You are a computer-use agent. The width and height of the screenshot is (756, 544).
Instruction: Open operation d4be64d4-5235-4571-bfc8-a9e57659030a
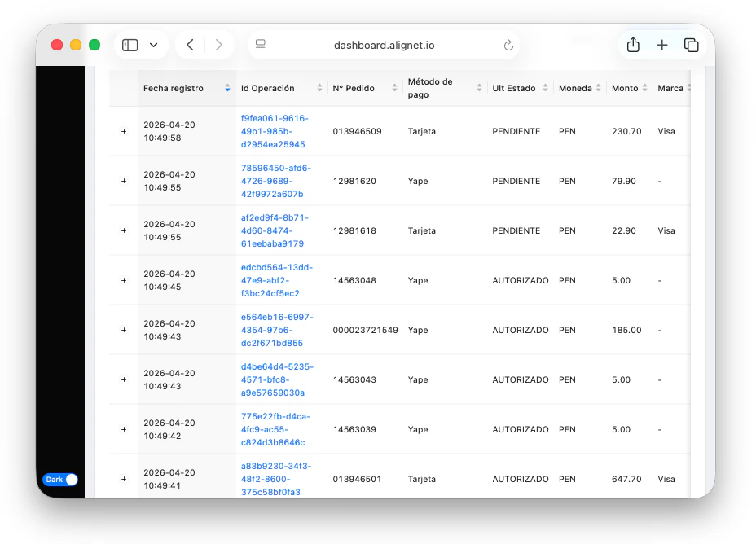click(277, 379)
